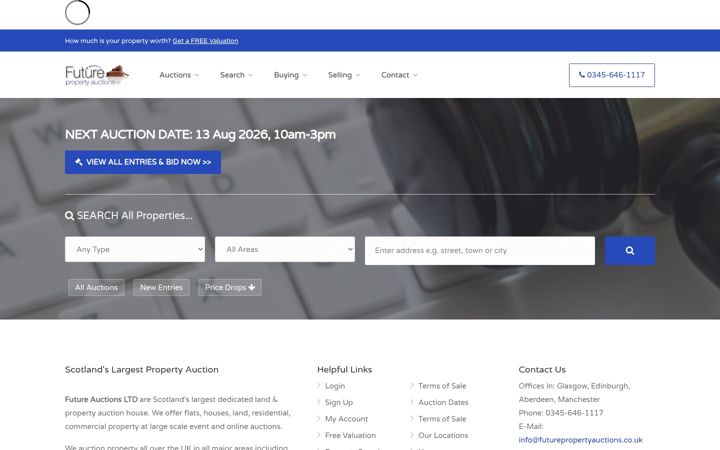Expand the Buying navigation menu
Image resolution: width=720 pixels, height=450 pixels.
click(290, 75)
